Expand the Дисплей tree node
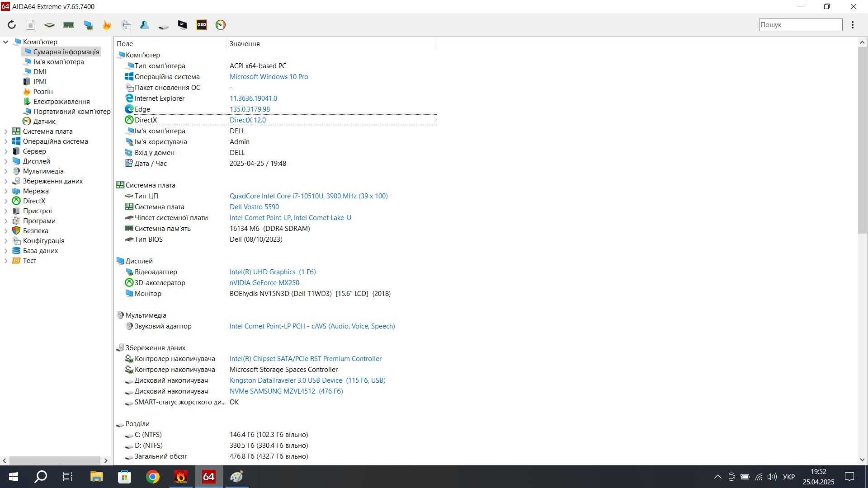868x488 pixels. click(x=6, y=161)
